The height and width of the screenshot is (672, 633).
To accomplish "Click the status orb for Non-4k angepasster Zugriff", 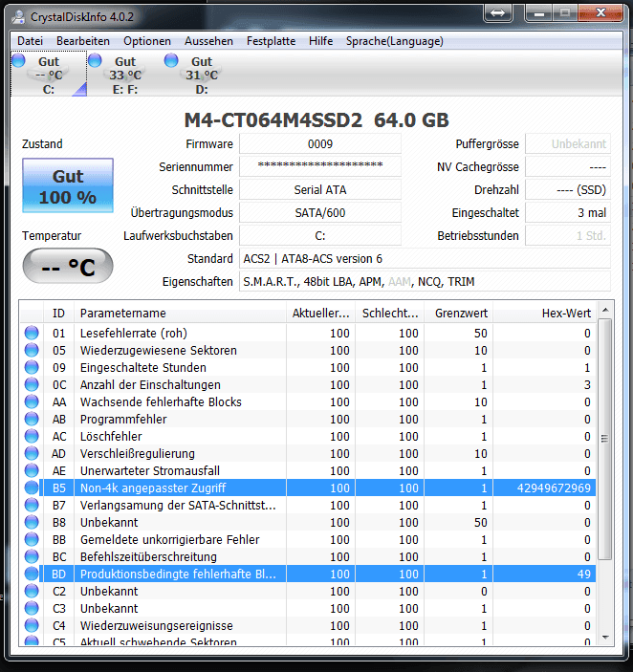I will click(x=32, y=488).
